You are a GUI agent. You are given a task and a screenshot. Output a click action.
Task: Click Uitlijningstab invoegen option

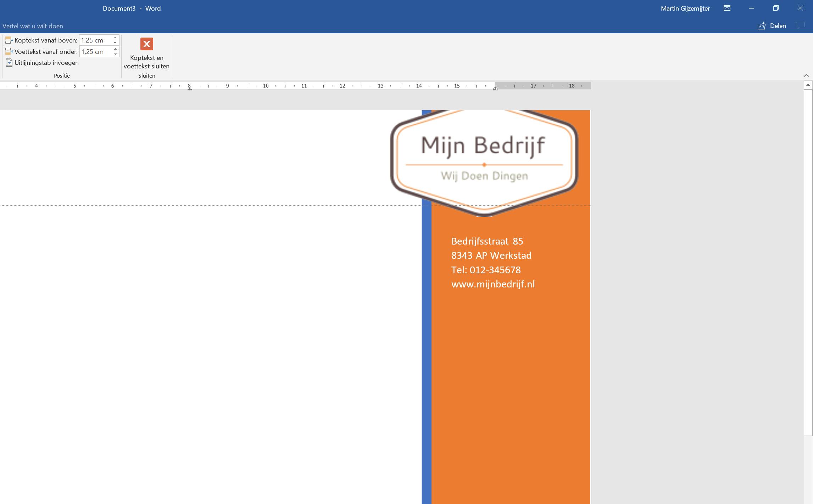pyautogui.click(x=46, y=63)
